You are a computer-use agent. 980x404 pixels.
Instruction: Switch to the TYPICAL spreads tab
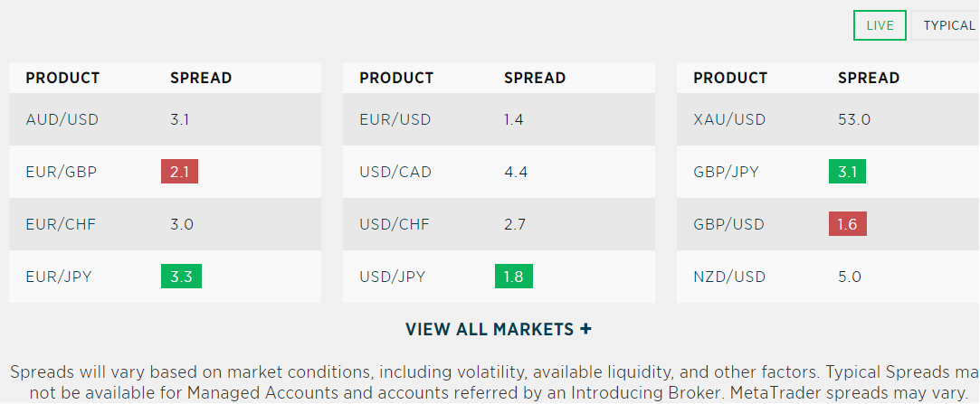(x=946, y=25)
